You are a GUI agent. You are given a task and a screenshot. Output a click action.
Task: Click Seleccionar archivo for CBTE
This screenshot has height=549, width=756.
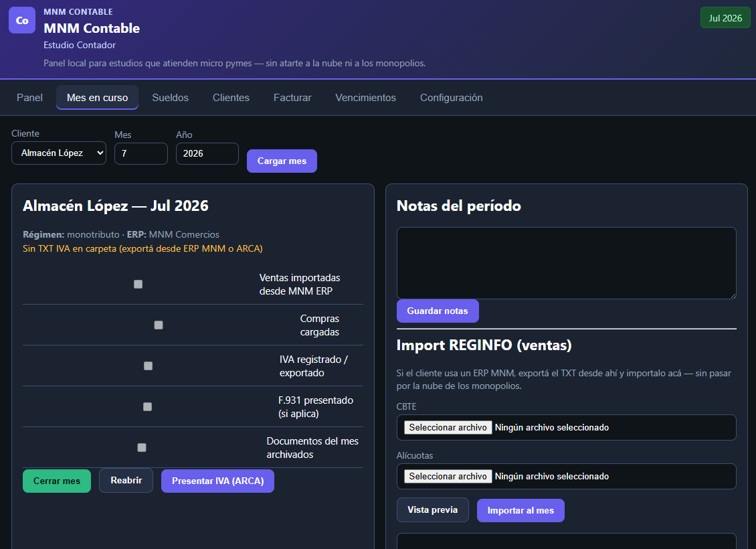click(448, 427)
